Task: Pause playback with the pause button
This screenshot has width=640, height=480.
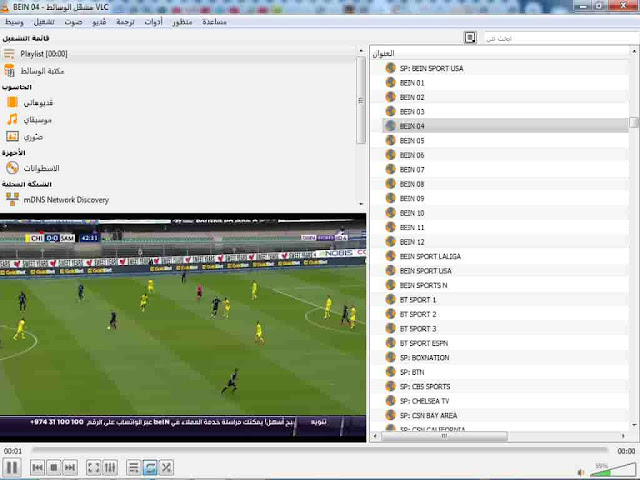Action: (12, 467)
